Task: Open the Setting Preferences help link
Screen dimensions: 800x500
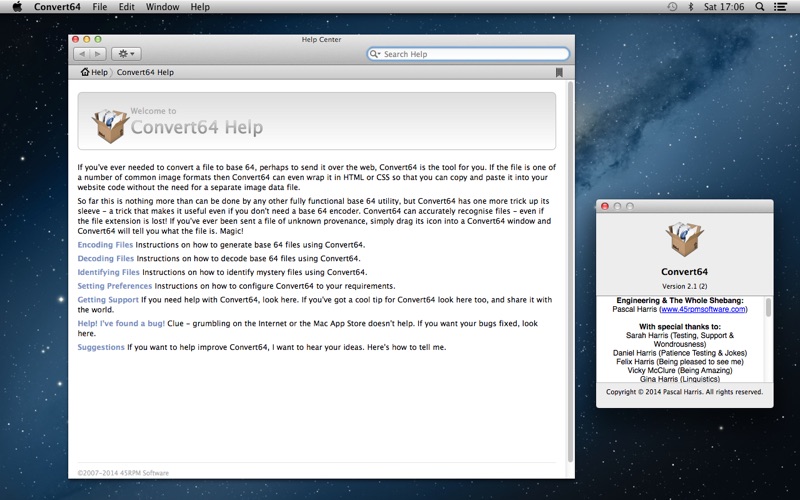Action: tap(115, 286)
